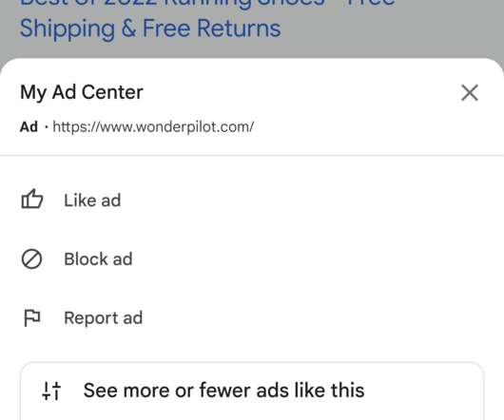
Task: Click the My Ad Center title
Action: [x=82, y=92]
